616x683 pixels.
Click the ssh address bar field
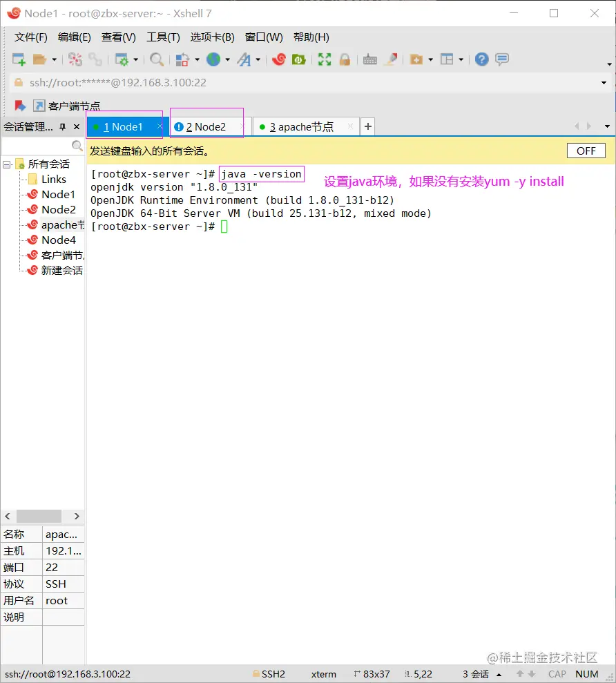(x=307, y=83)
